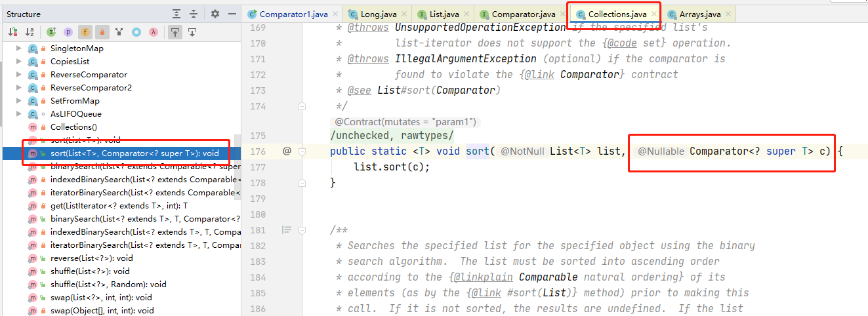Expand the SingletonMap class node
The height and width of the screenshot is (316, 868).
tap(18, 49)
